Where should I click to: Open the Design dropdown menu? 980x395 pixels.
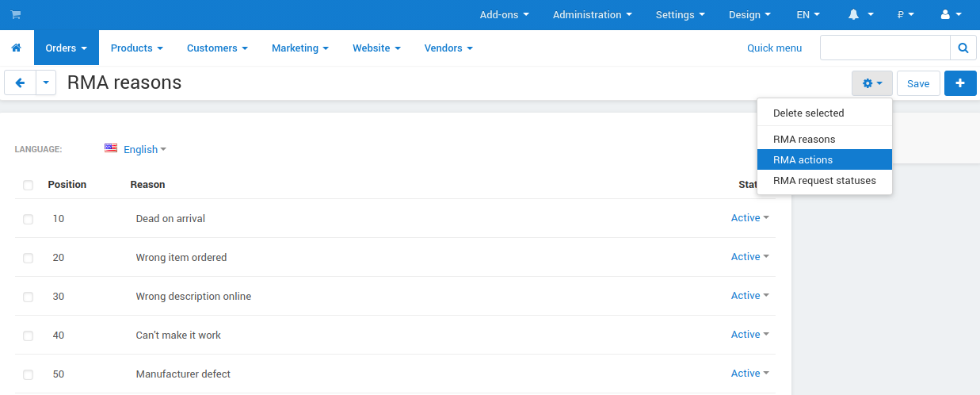[x=749, y=14]
